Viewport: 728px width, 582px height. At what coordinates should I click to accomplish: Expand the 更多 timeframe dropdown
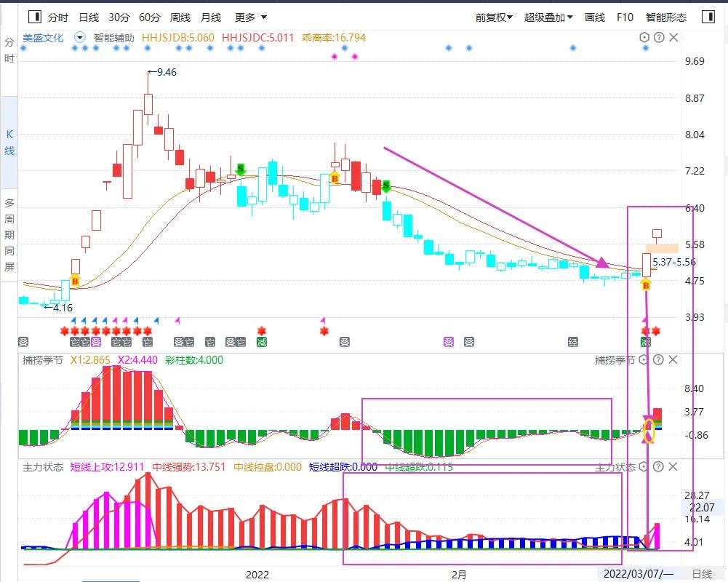click(251, 17)
